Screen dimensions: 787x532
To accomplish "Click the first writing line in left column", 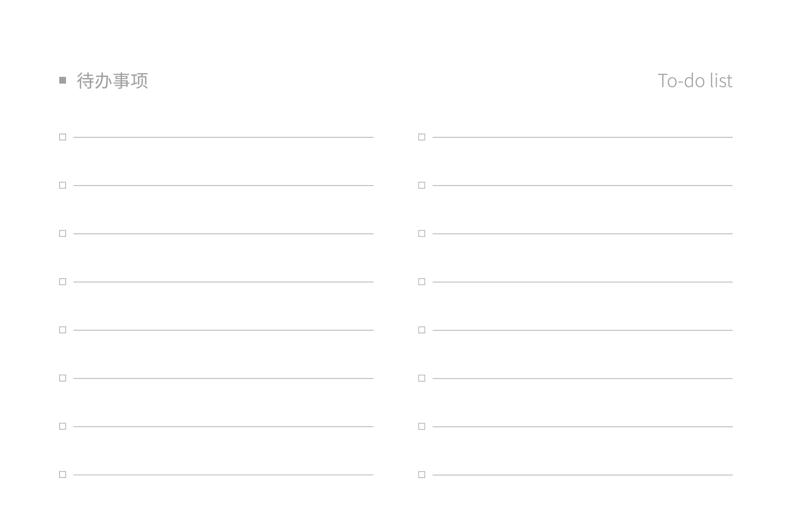I will pyautogui.click(x=223, y=138).
